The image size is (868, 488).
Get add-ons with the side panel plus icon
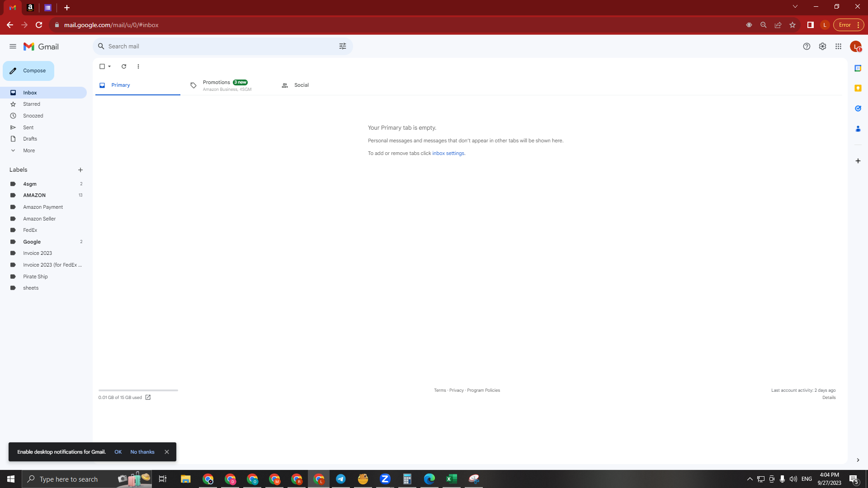tap(858, 161)
